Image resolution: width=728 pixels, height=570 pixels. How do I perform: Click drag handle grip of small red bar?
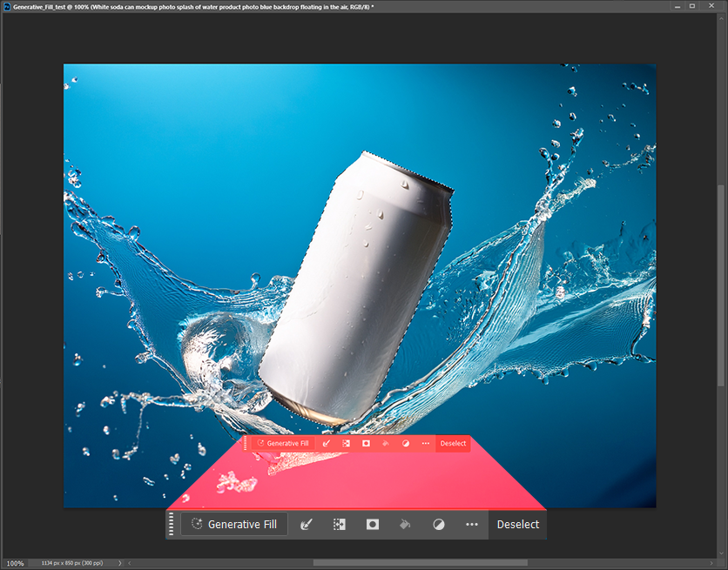pos(246,444)
